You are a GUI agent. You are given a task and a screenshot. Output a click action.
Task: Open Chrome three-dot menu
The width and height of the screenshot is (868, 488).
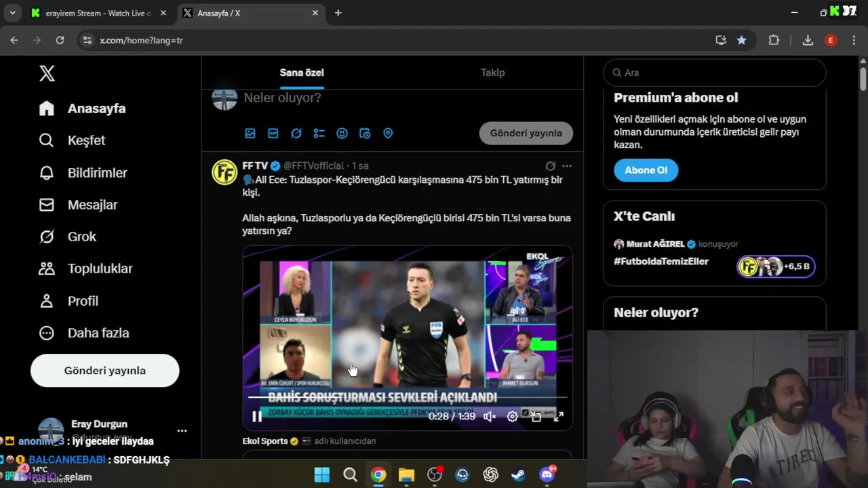click(x=854, y=40)
